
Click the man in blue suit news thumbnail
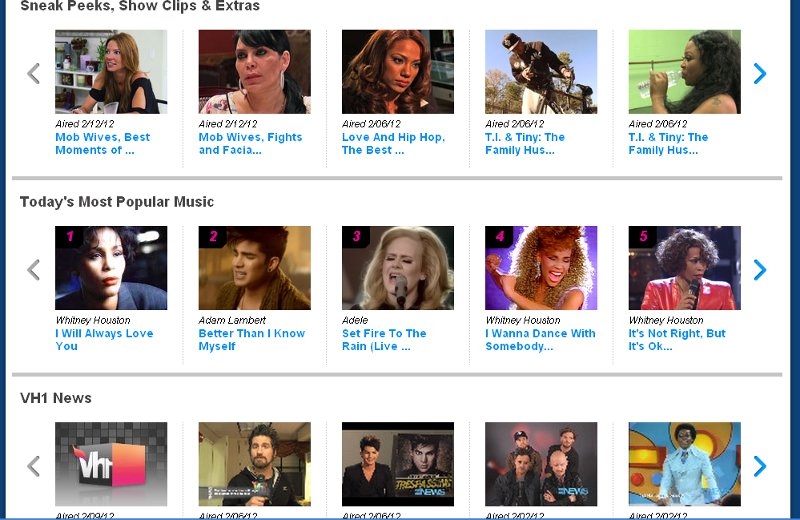(x=684, y=464)
